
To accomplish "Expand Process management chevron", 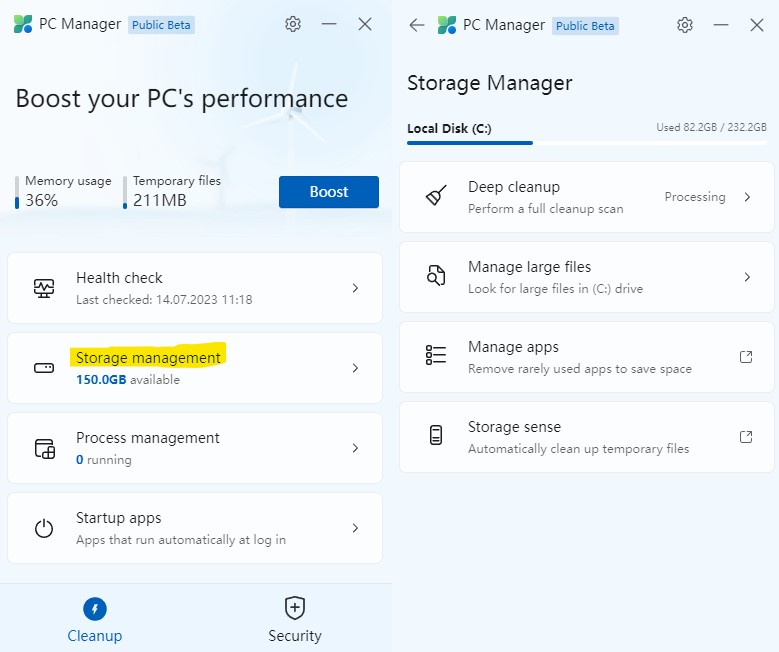I will pos(355,448).
